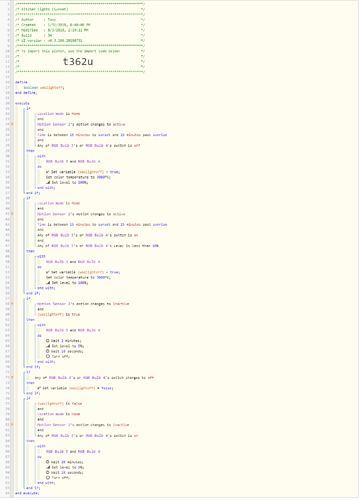Screen dimensions: 361x500
Task: Click the variable icon on line 52
Action: point(48,273)
